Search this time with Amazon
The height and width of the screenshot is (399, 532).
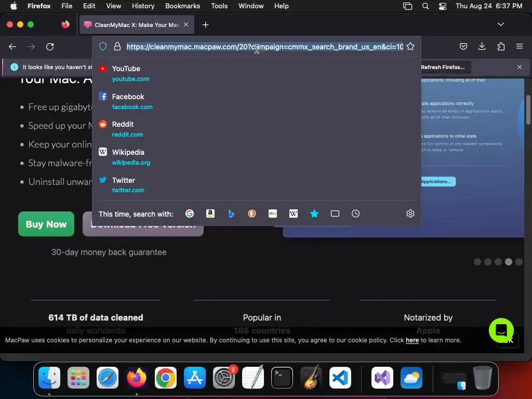(210, 214)
